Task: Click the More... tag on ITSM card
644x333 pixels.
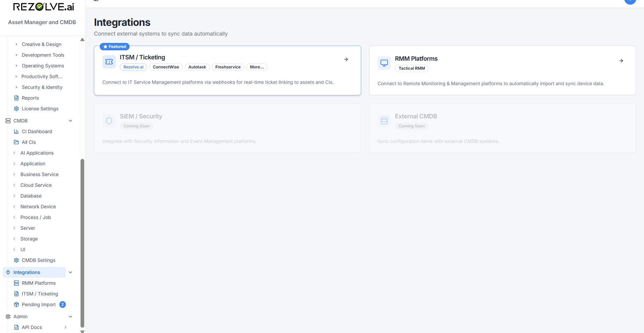Action: coord(257,67)
